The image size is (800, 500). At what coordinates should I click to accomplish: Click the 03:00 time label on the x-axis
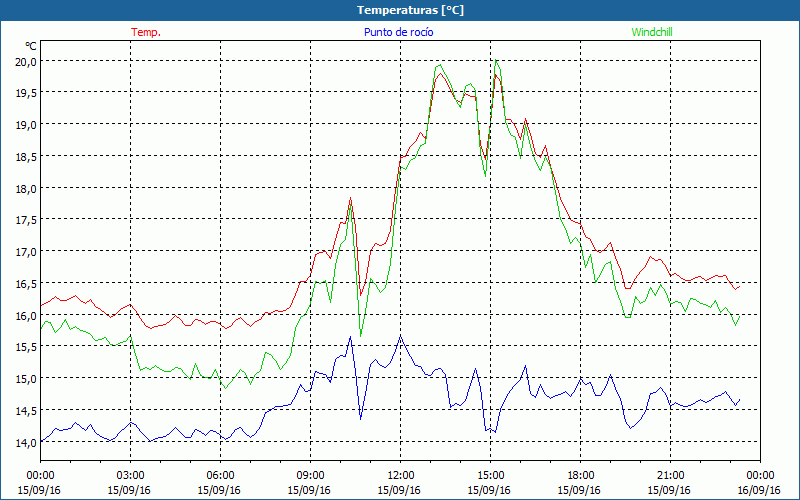point(131,475)
